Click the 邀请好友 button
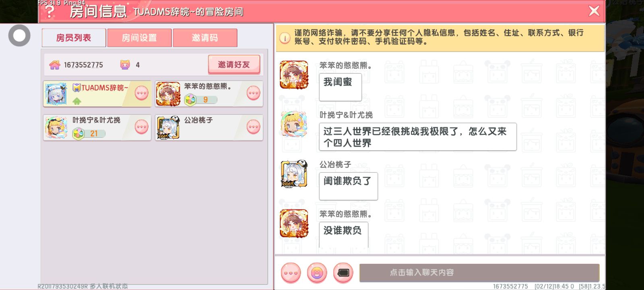This screenshot has width=644, height=290. pos(234,64)
